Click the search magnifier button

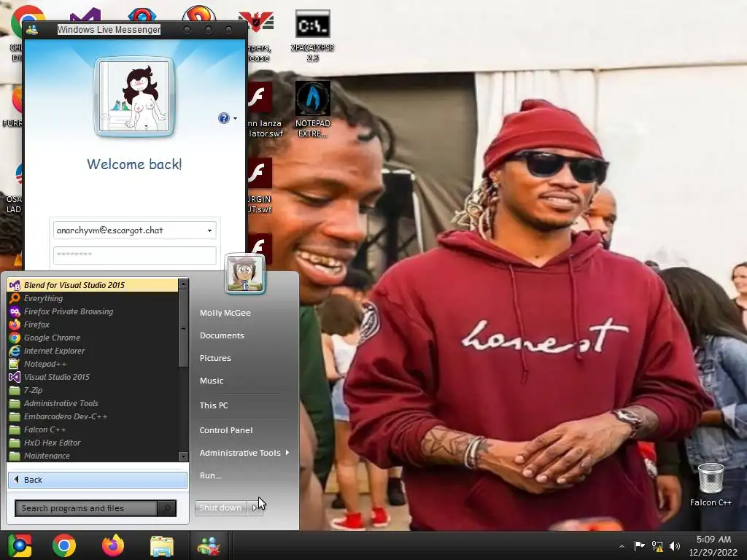click(x=167, y=508)
